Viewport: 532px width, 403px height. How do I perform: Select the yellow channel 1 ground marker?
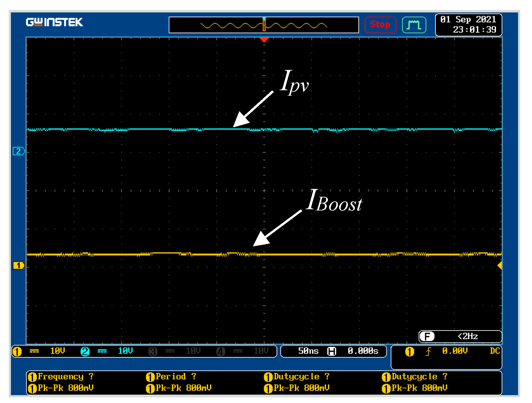coord(18,266)
